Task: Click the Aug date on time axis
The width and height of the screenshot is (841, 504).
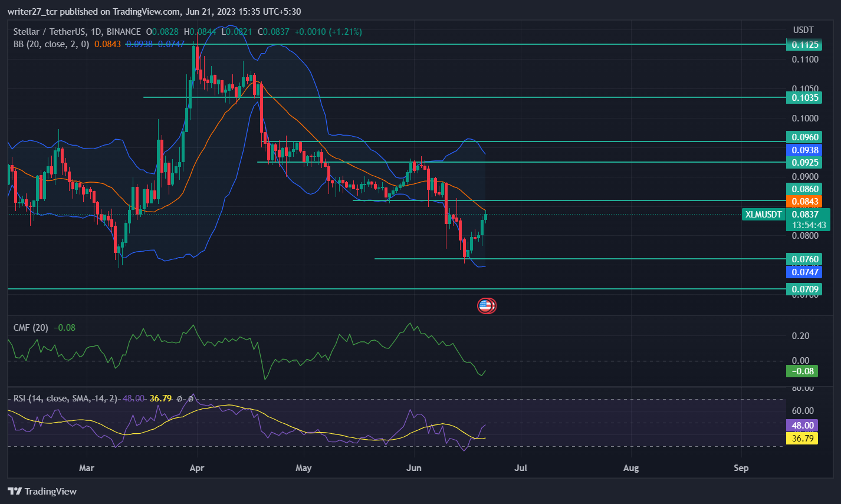Action: pyautogui.click(x=631, y=468)
